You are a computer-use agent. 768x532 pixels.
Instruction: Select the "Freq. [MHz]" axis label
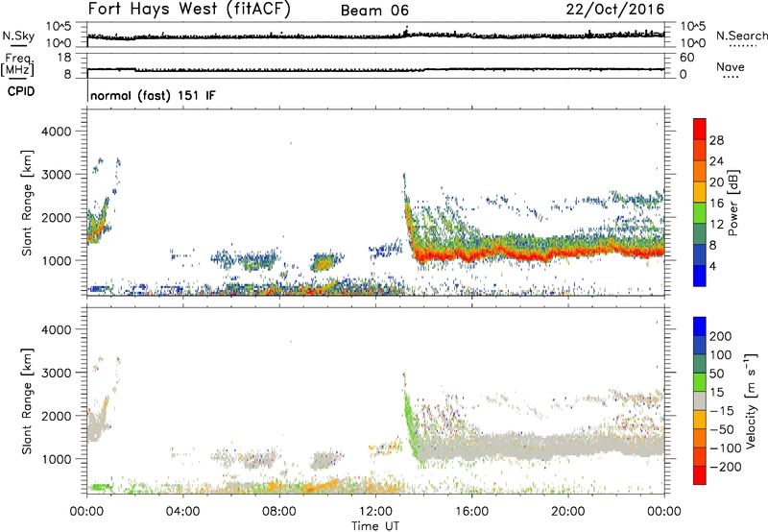(x=18, y=65)
